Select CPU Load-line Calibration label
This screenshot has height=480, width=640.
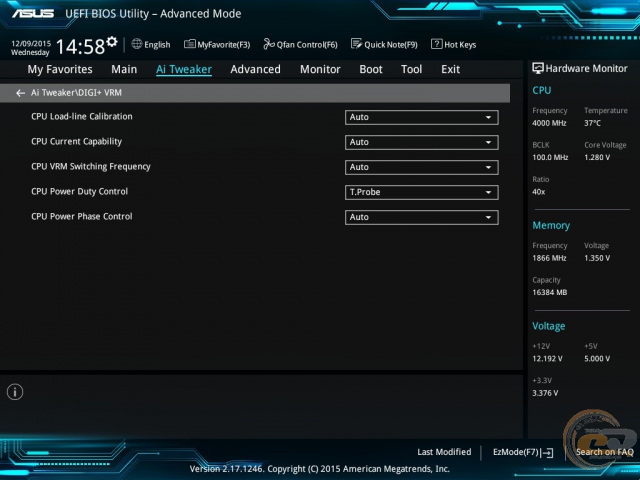(x=82, y=116)
